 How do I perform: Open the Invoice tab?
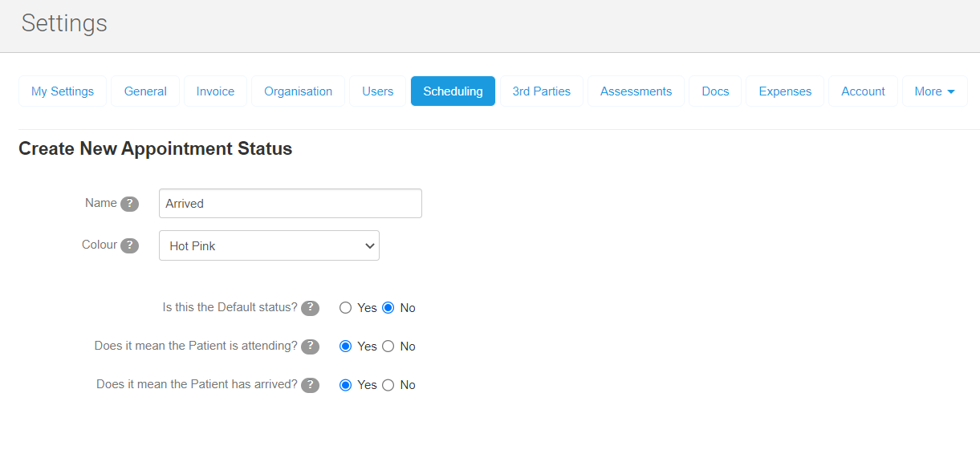click(x=215, y=91)
